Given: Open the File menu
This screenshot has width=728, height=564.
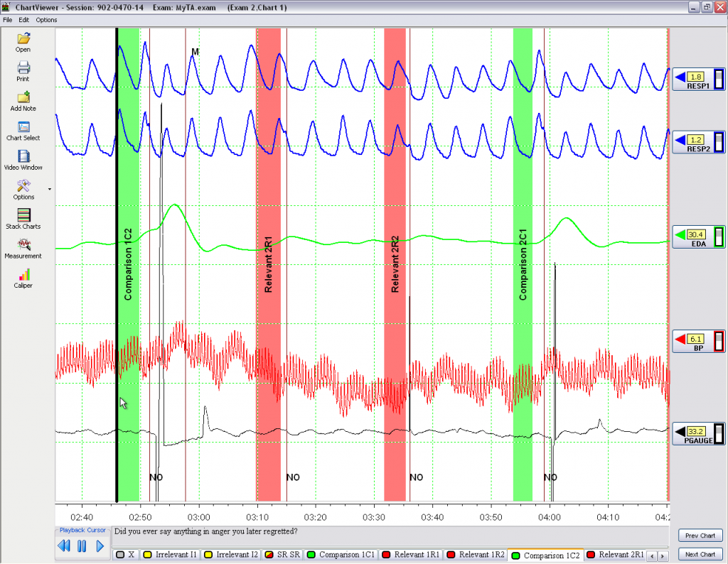Looking at the screenshot, I should pos(8,20).
